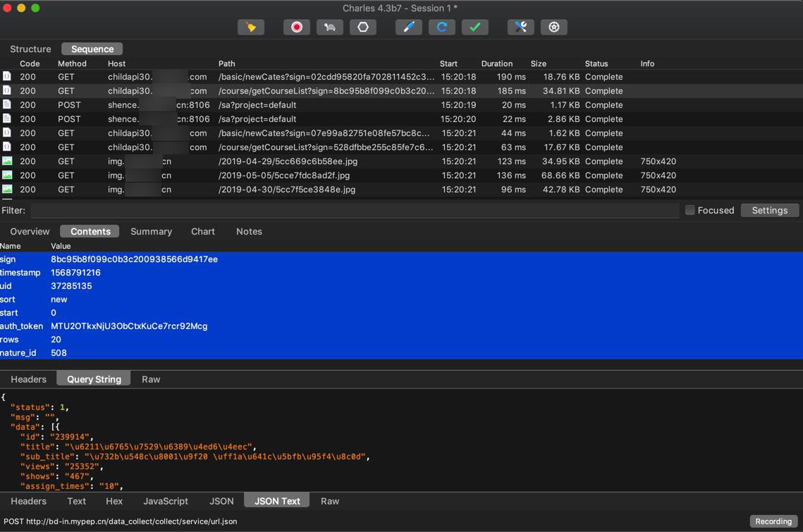Switch to the Structure view
Viewport: 803px width, 532px height.
31,49
